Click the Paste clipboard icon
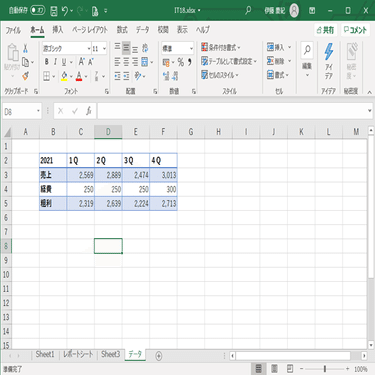Screen dimensions: 375x375 (x=12, y=52)
